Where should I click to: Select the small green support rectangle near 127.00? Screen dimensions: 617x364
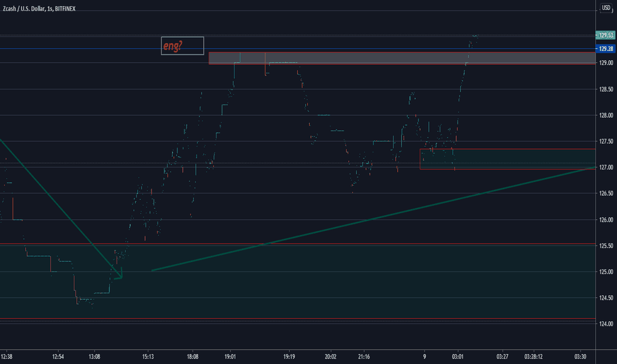tap(508, 159)
